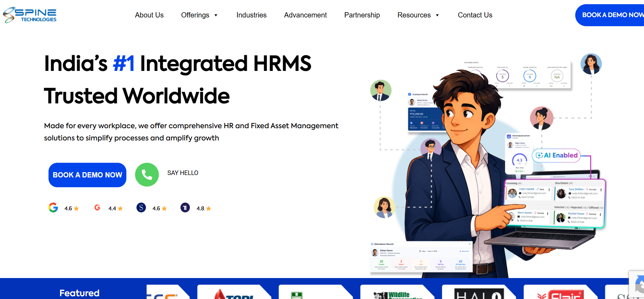The image size is (644, 299).
Task: Open the About Us page
Action: [x=149, y=15]
